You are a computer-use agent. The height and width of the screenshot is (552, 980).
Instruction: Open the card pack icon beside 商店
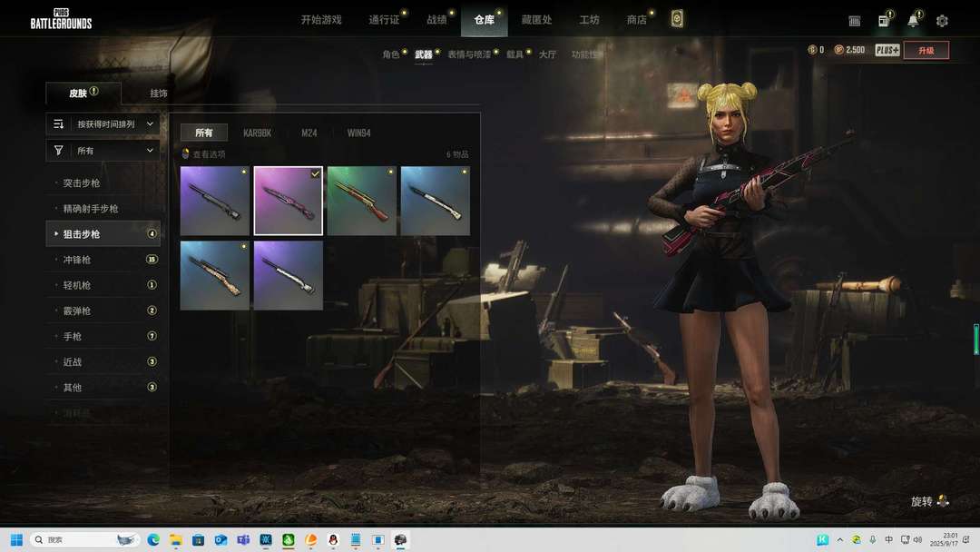(677, 19)
